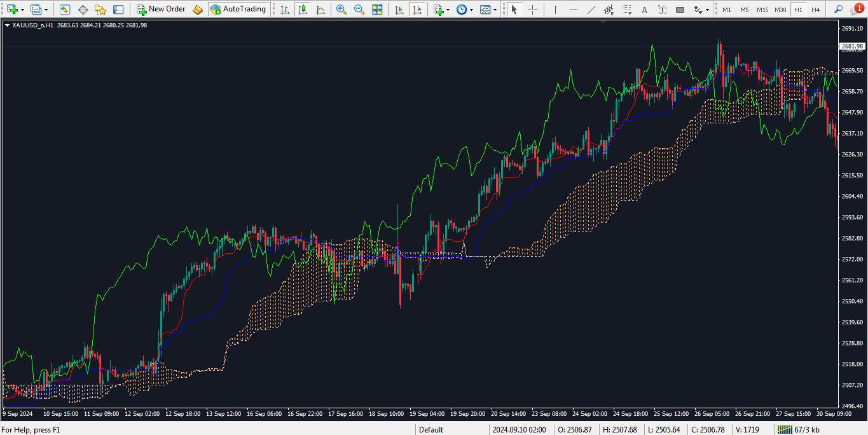The height and width of the screenshot is (435, 868).
Task: Zoom out of the chart
Action: pos(359,10)
